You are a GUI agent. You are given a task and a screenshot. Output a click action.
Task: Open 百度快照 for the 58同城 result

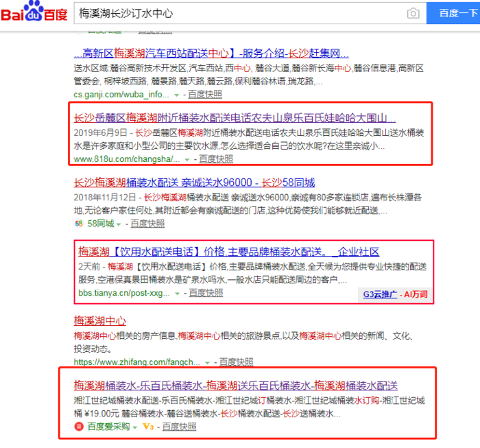click(x=147, y=224)
